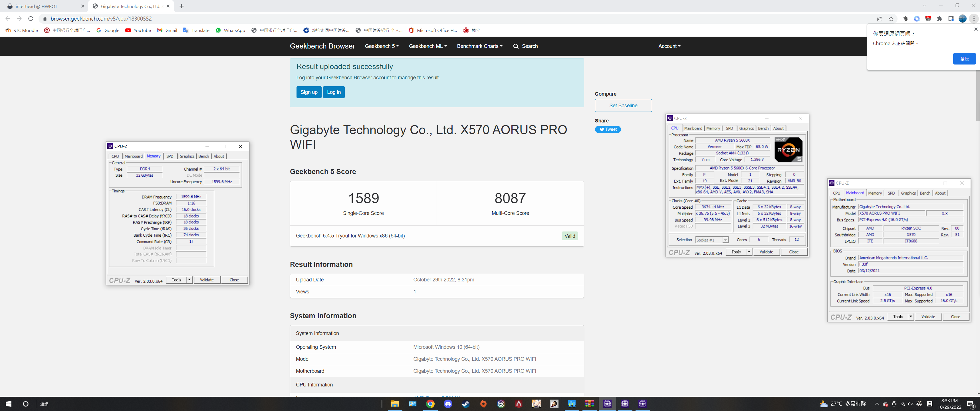This screenshot has width=980, height=411.
Task: Click the browser address bar URL
Action: coord(101,19)
